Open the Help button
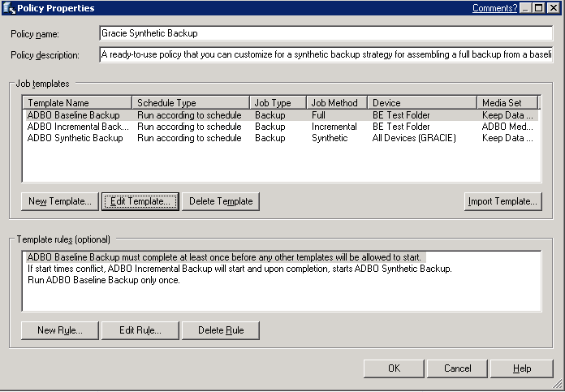Viewport: 565px width, 392px height. pyautogui.click(x=522, y=368)
